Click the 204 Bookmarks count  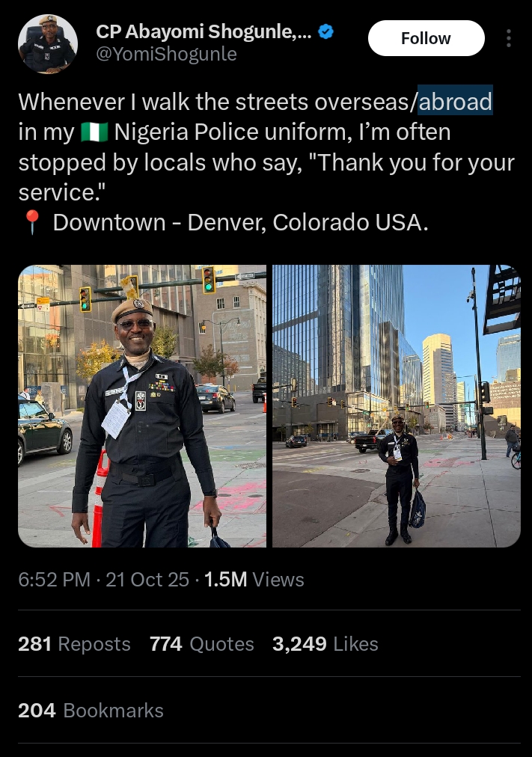click(x=91, y=711)
